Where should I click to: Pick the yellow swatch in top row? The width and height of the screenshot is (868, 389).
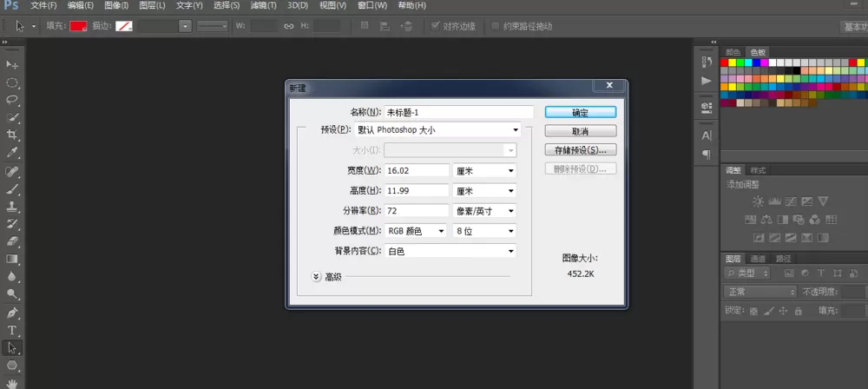[732, 63]
